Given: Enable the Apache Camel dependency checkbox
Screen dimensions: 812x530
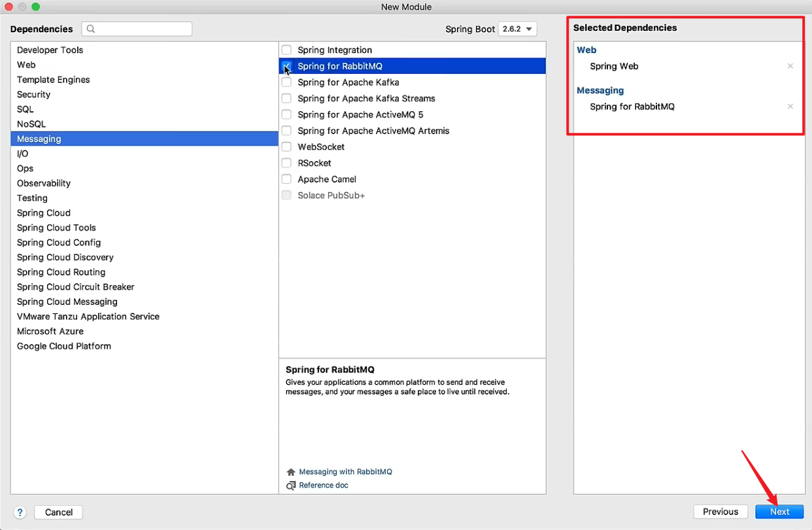Looking at the screenshot, I should pos(286,179).
